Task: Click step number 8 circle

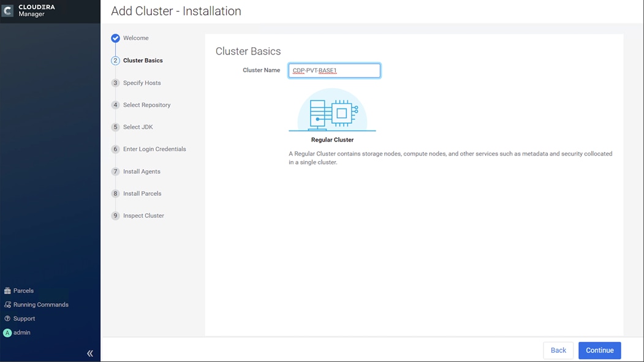Action: tap(115, 194)
